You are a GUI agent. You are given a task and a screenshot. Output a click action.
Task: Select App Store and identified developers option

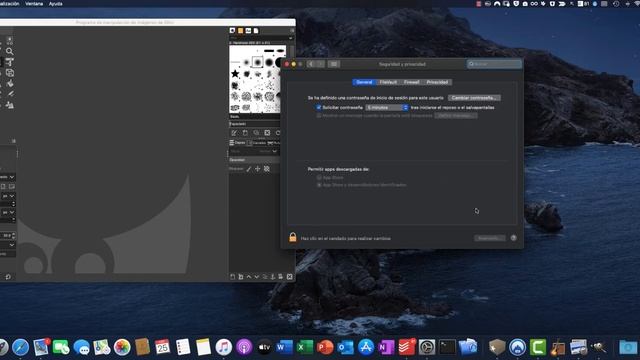(319, 185)
